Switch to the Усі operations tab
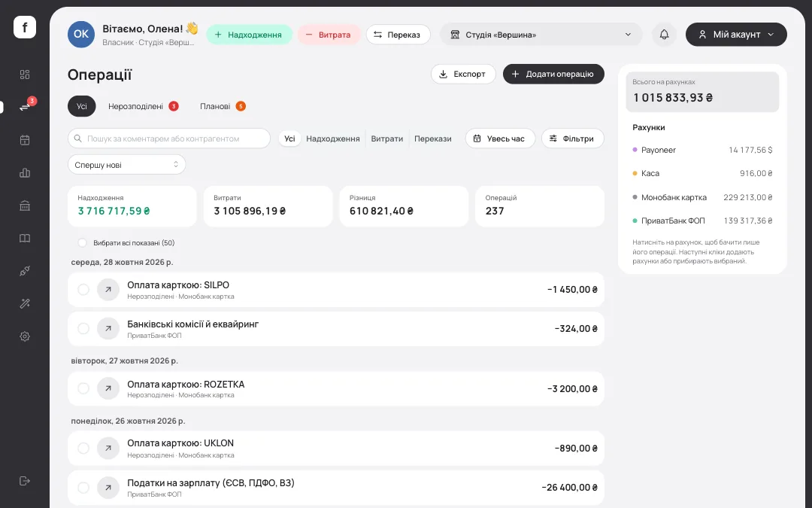The width and height of the screenshot is (812, 508). point(82,106)
